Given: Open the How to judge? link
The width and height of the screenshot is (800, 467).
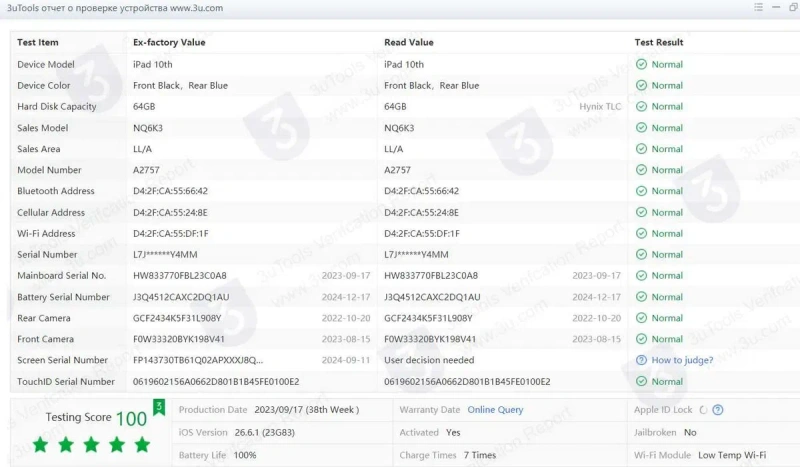Looking at the screenshot, I should pyautogui.click(x=682, y=360).
